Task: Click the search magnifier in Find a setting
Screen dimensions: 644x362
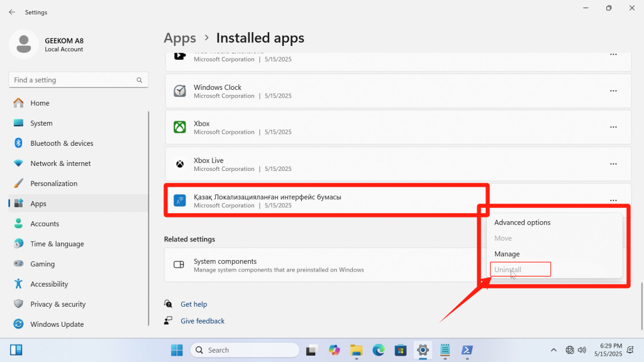Action: click(x=139, y=80)
